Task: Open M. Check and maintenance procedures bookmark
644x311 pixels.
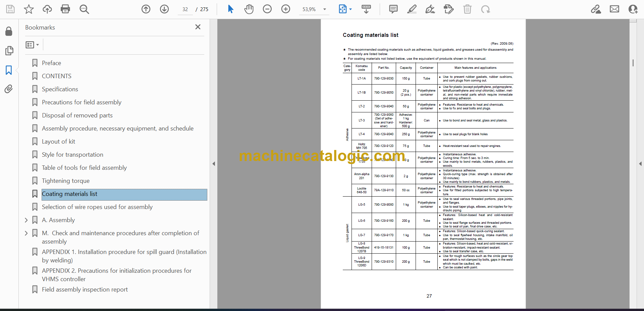Action: coord(120,237)
